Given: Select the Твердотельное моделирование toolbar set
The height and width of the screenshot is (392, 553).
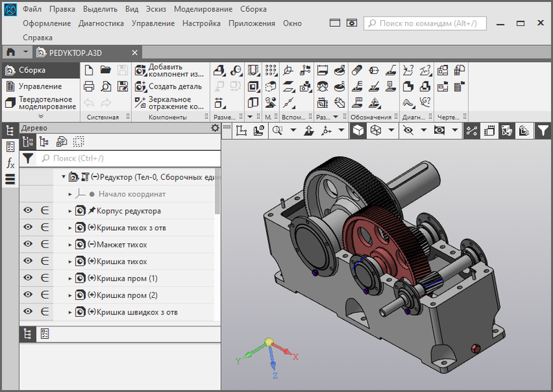Looking at the screenshot, I should (41, 103).
